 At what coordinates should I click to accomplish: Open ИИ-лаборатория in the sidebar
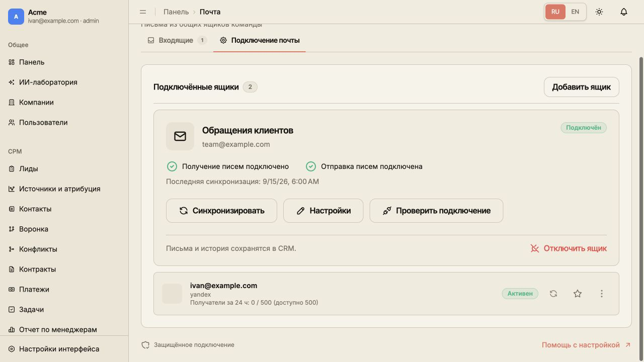(x=64, y=82)
